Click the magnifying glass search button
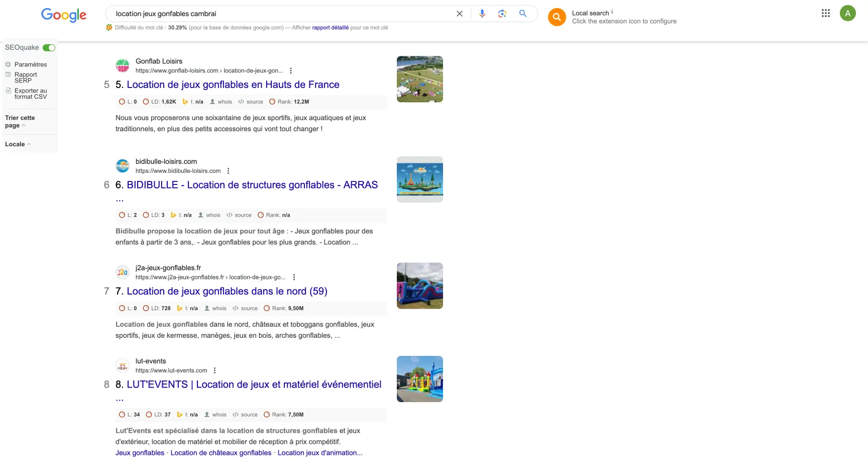 coord(523,14)
